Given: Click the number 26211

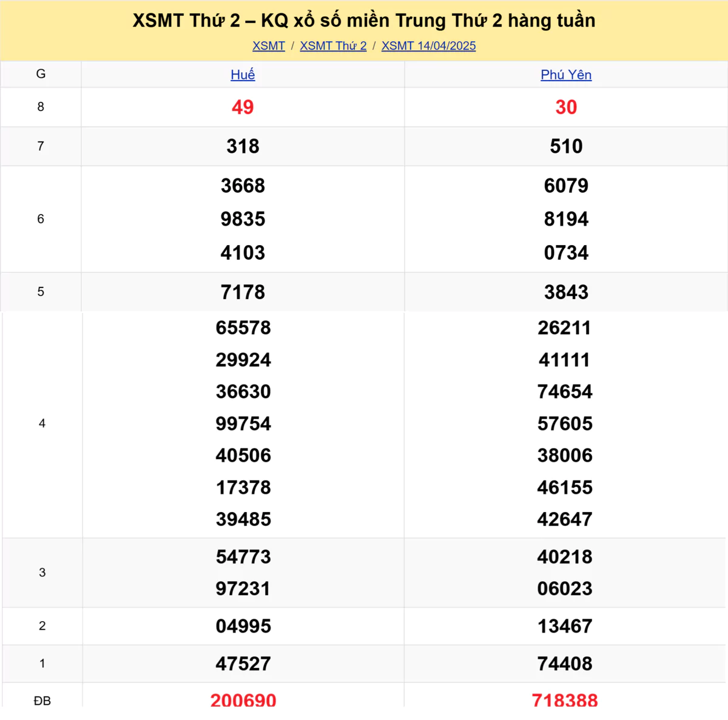Looking at the screenshot, I should click(x=565, y=328).
